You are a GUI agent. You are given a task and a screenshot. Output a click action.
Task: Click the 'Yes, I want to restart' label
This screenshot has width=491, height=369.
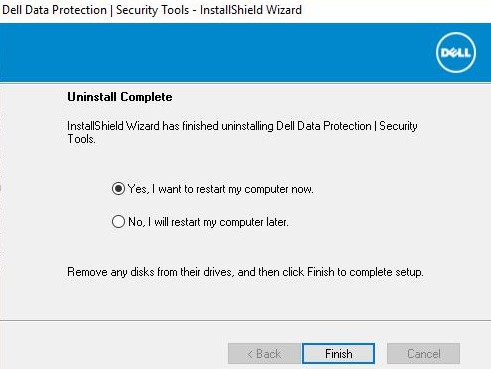220,189
